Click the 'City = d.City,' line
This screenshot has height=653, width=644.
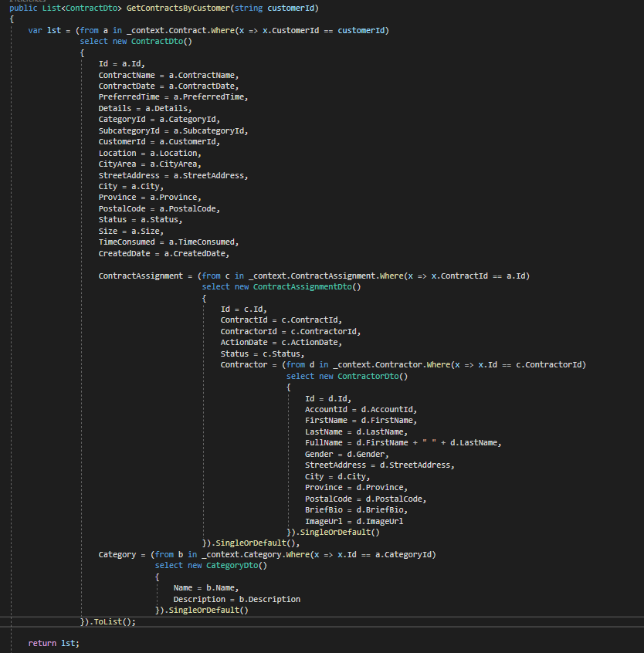[337, 477]
